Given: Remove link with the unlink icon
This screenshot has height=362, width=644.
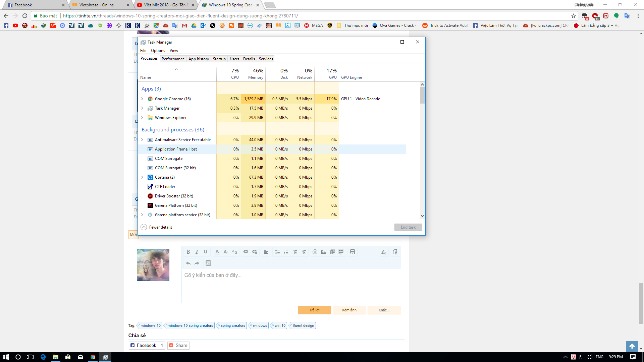Looking at the screenshot, I should pos(255,252).
